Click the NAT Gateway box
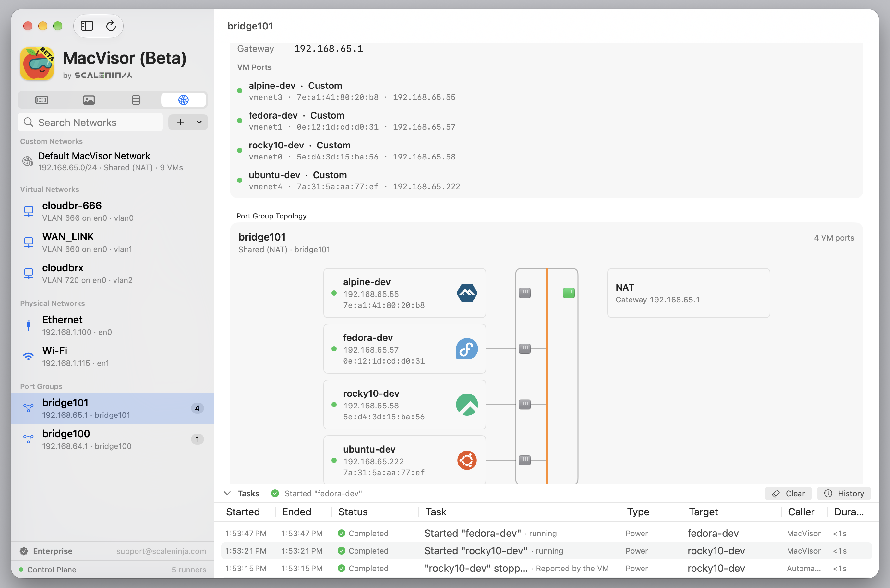890x588 pixels. 689,293
